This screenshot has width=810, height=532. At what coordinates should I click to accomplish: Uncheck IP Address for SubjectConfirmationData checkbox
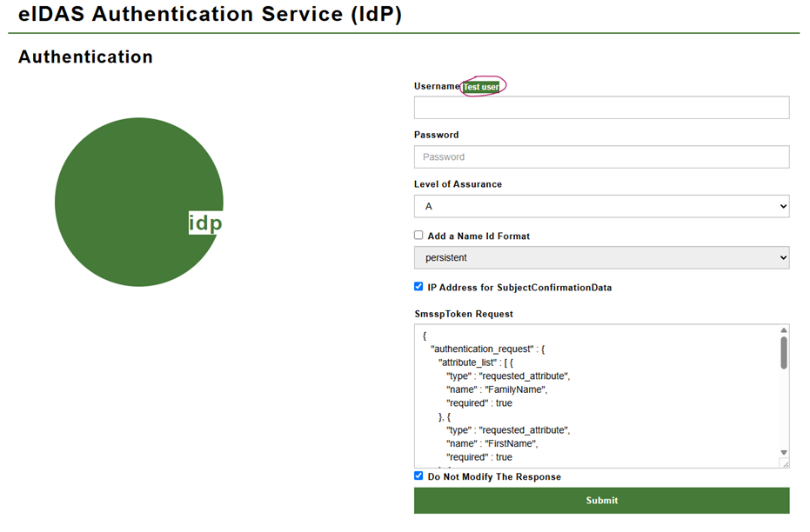click(418, 287)
